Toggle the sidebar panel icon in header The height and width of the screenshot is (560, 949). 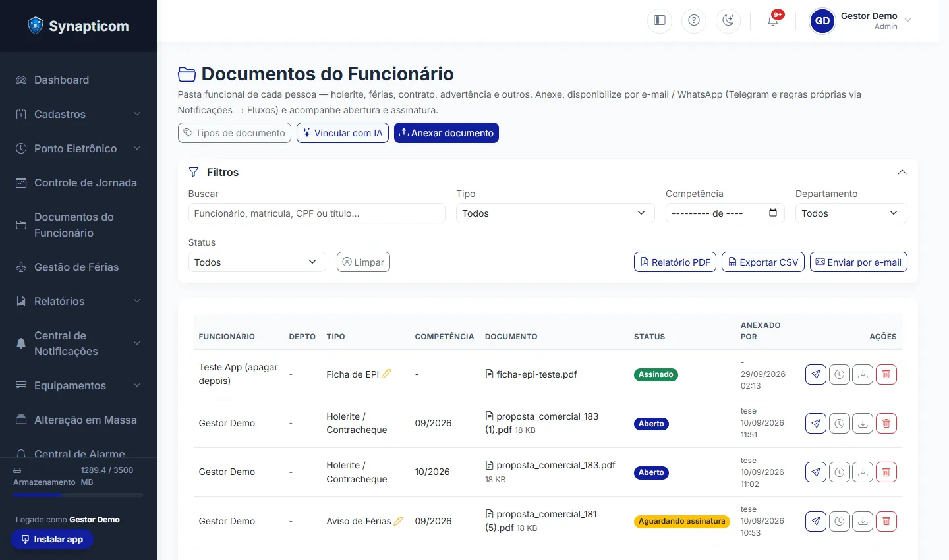660,20
